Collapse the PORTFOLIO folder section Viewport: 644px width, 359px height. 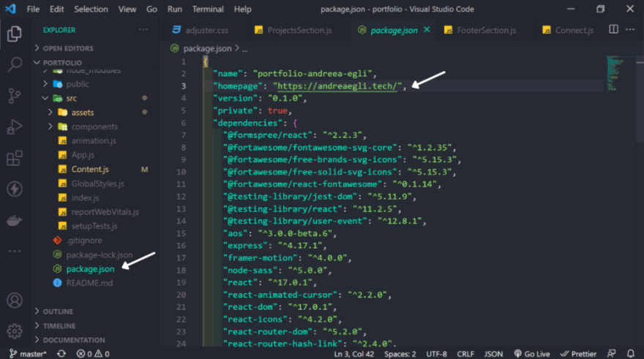pyautogui.click(x=62, y=62)
